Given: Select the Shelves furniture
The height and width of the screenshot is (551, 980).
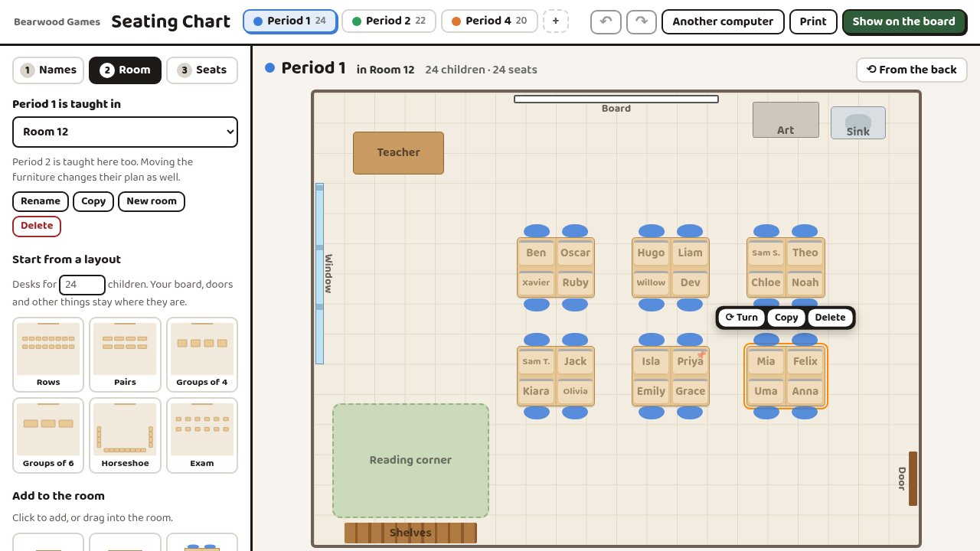Looking at the screenshot, I should (410, 533).
